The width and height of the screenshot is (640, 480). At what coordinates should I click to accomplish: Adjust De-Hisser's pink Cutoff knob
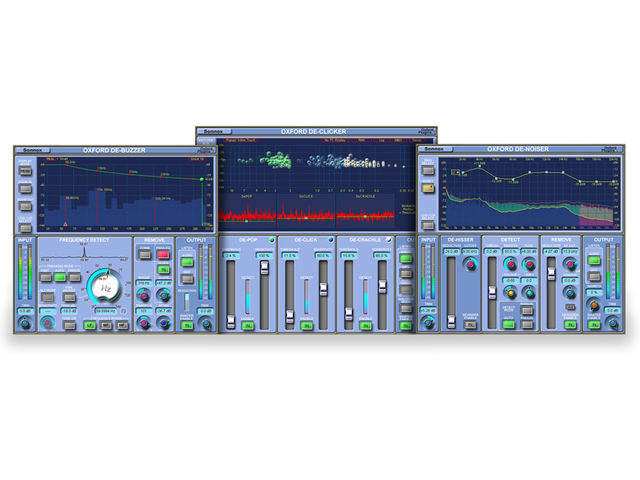[470, 264]
